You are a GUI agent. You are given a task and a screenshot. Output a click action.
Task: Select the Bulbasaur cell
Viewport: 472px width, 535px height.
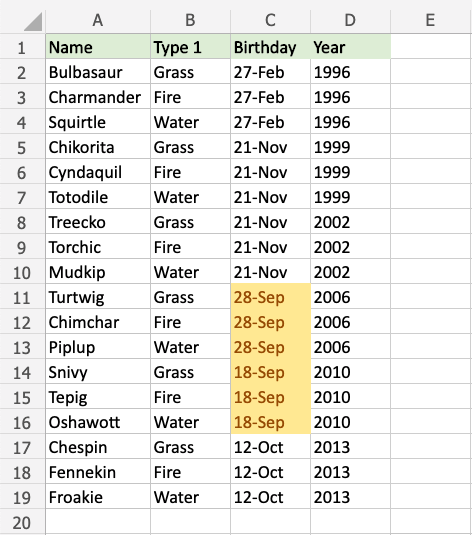[98, 71]
